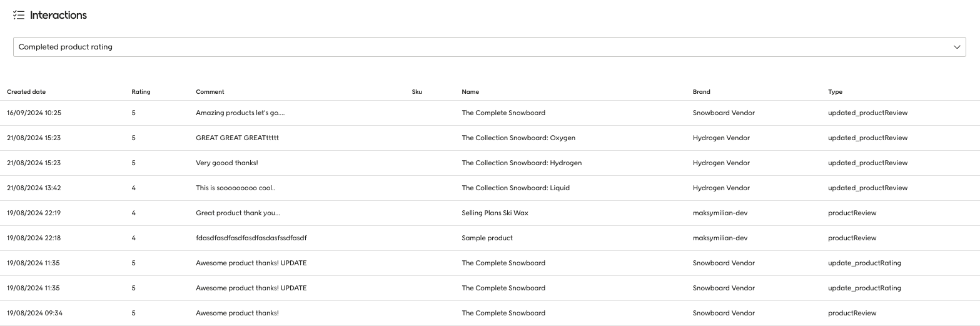Open the Completed product rating dropdown

(490, 47)
